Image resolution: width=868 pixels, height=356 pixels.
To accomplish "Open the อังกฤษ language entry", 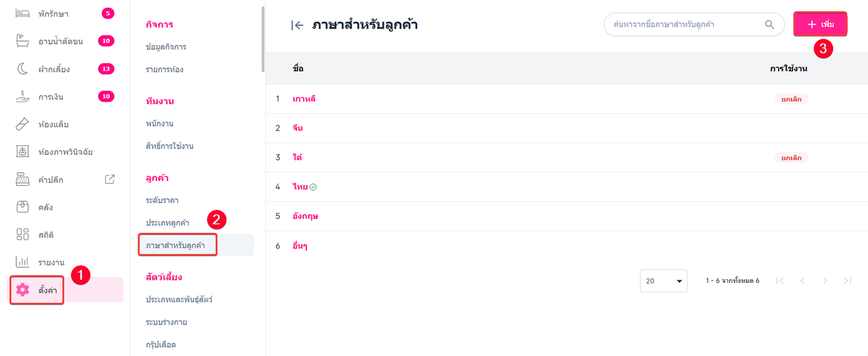I will click(305, 216).
